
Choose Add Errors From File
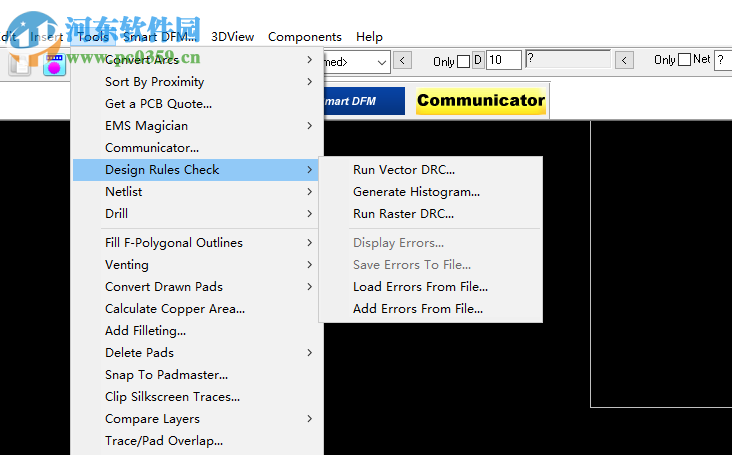[430, 308]
